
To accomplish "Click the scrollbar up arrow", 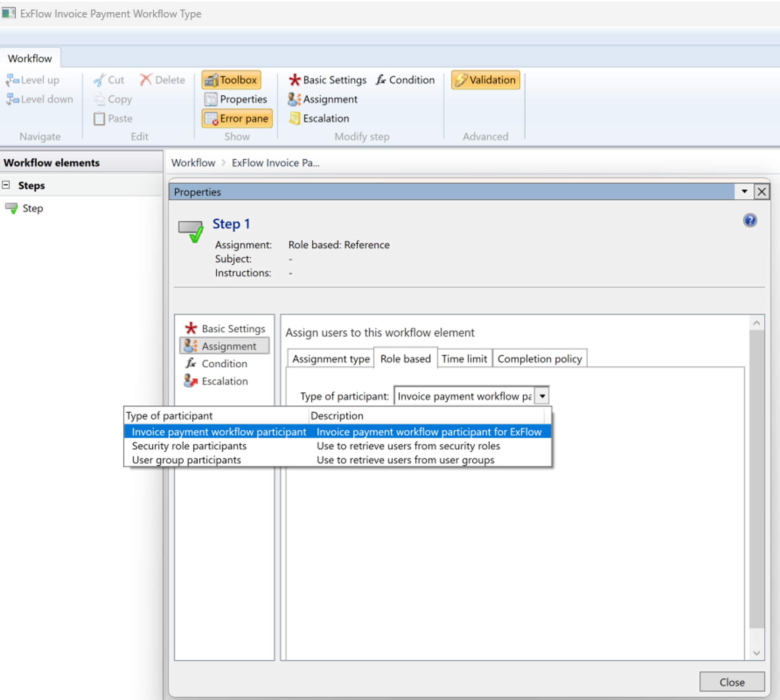I will (756, 323).
